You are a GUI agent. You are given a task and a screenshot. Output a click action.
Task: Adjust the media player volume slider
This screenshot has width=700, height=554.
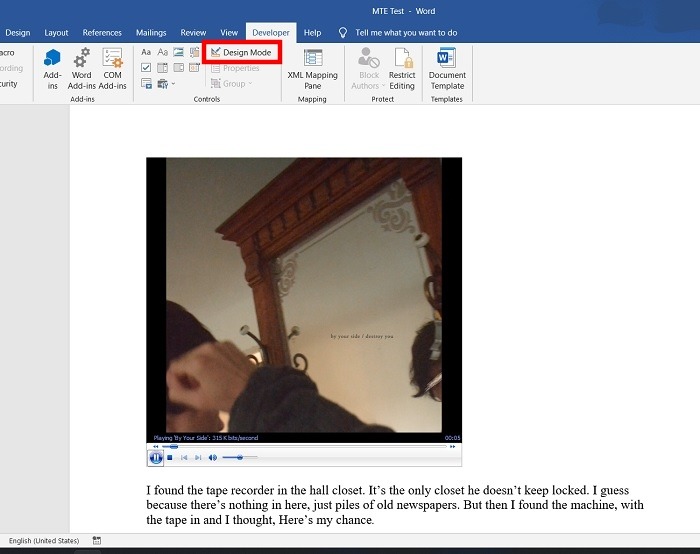click(x=240, y=457)
